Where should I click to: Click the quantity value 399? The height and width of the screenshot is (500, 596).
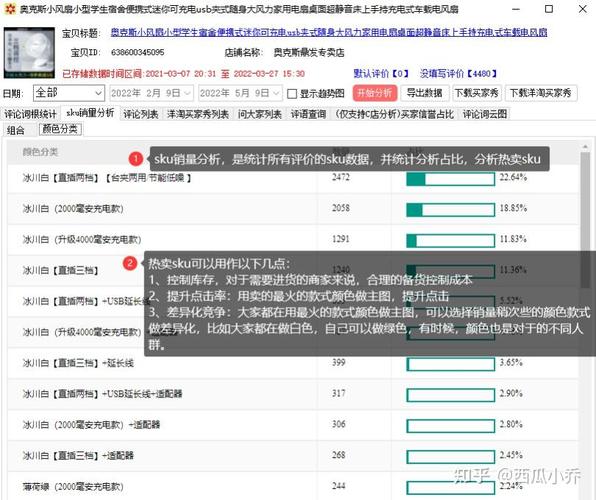click(x=339, y=362)
